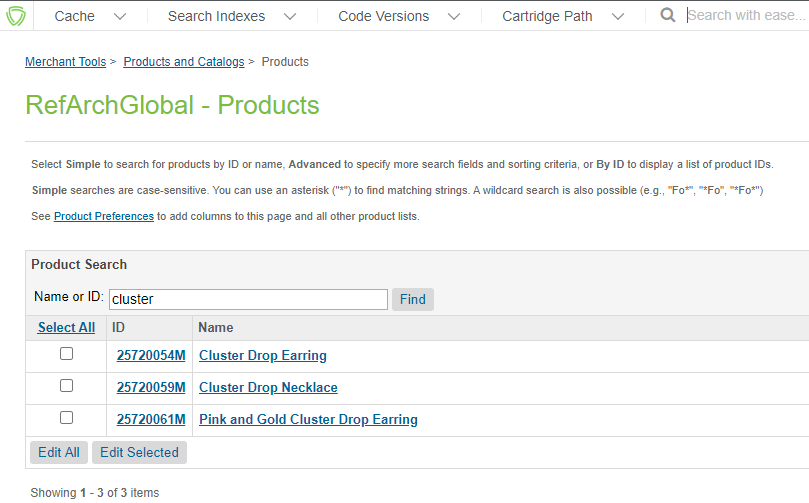The width and height of the screenshot is (809, 503).
Task: Open the Search Indexes menu
Action: tap(216, 16)
